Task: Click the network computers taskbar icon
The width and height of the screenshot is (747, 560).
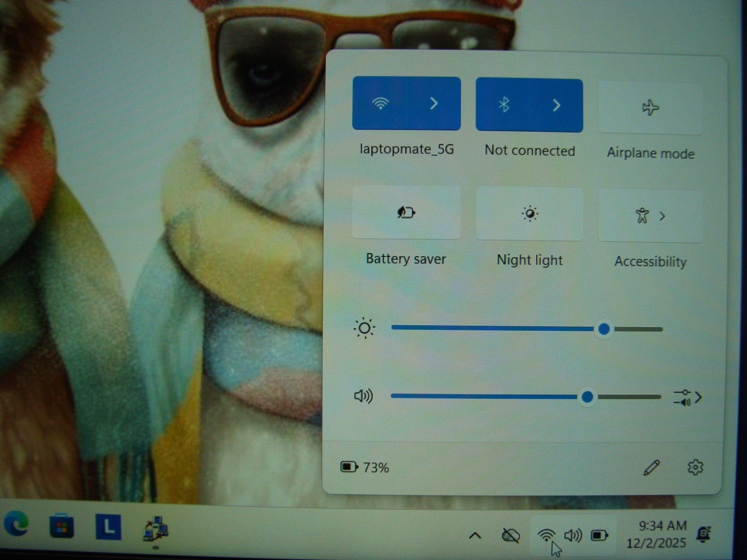Action: tap(155, 529)
